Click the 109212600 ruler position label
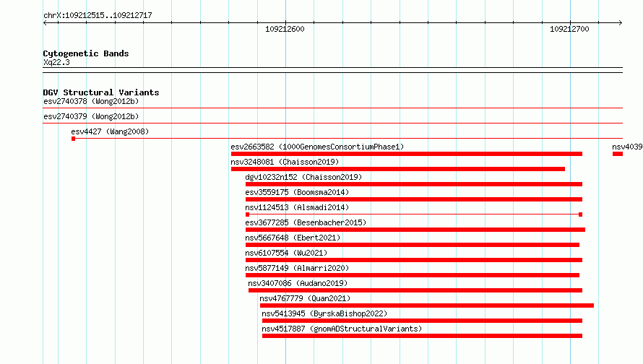643x364 pixels. [285, 29]
